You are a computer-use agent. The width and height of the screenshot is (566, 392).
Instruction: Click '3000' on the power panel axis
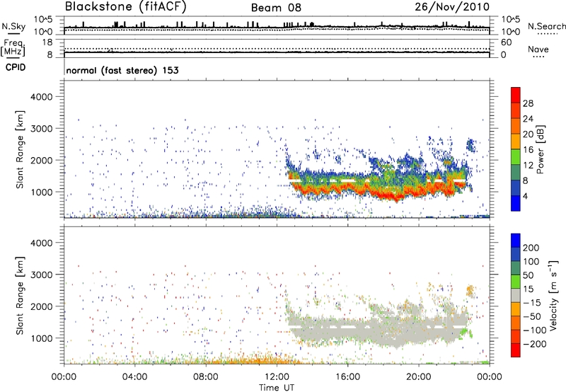pos(41,129)
